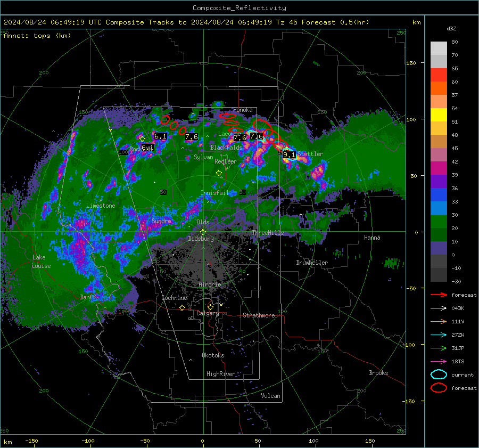
Task: Click the cyan current ellipse legend icon
Action: [439, 374]
